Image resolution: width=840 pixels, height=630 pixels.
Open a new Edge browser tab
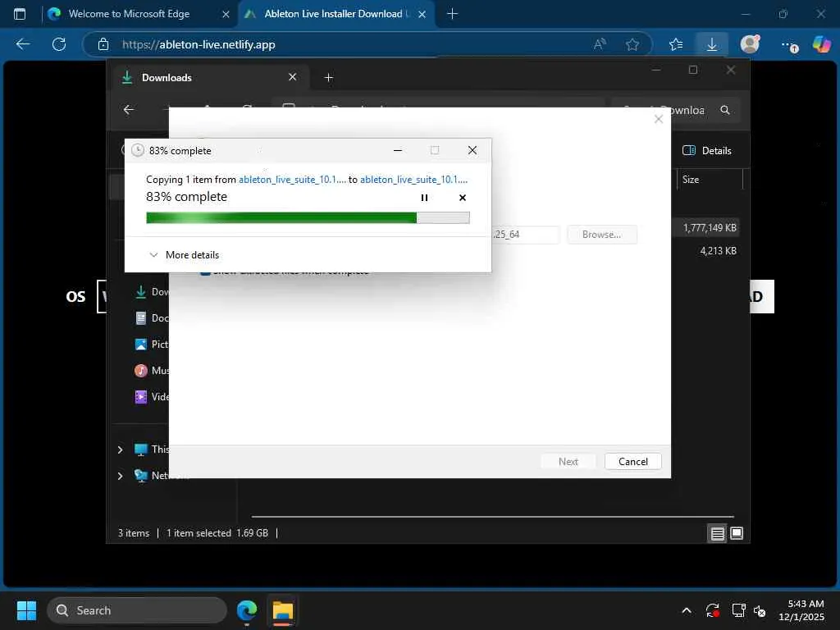[x=452, y=14]
